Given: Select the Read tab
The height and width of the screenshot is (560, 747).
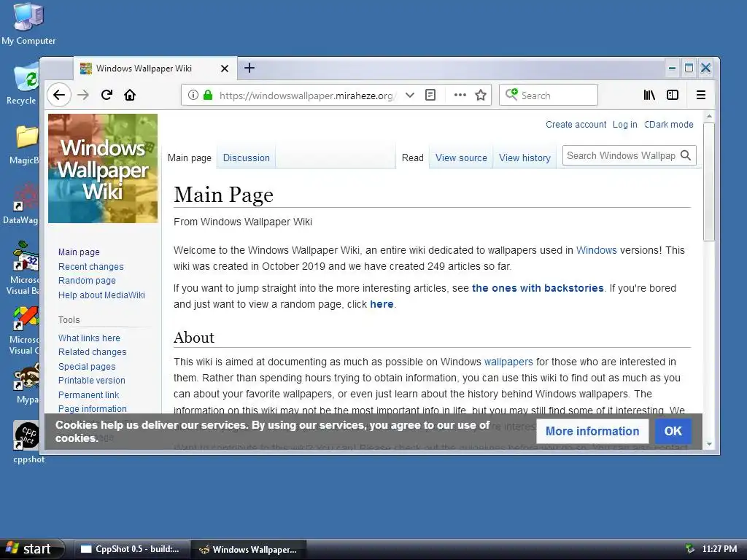Looking at the screenshot, I should (x=413, y=157).
